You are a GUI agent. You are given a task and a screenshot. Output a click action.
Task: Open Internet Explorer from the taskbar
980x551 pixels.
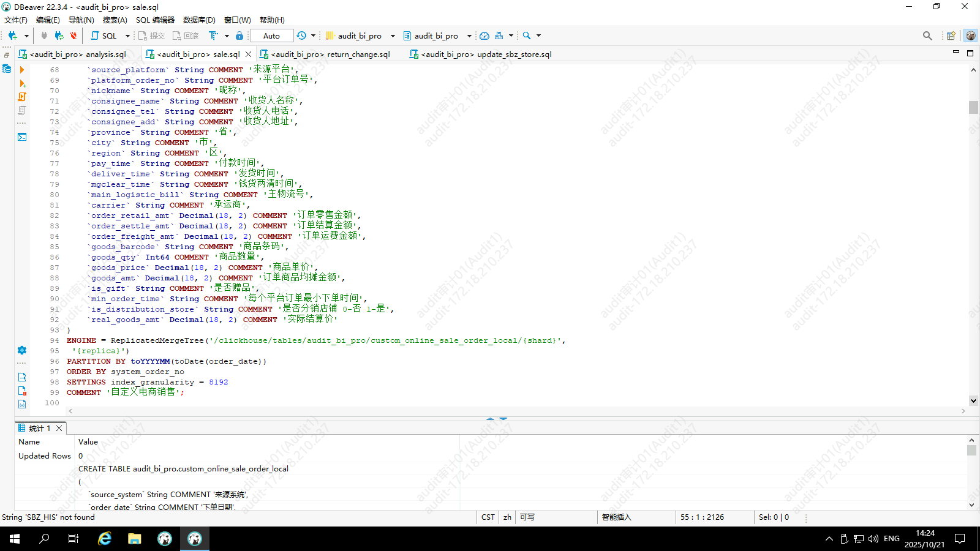click(x=105, y=539)
